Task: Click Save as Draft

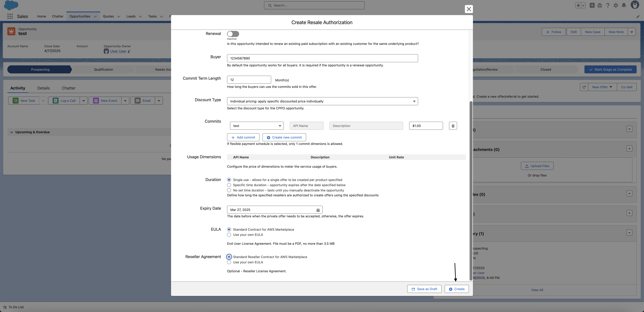Action: point(424,289)
